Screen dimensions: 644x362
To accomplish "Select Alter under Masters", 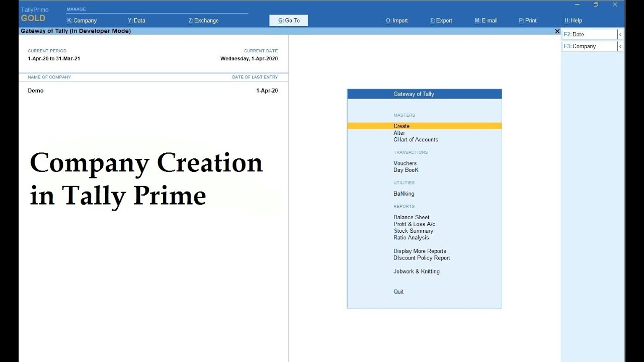I will (x=399, y=133).
